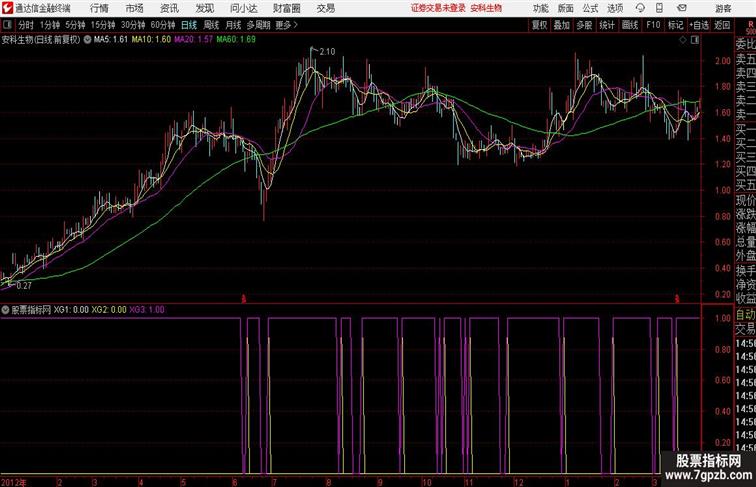This screenshot has width=756, height=487.
Task: Switch to 月线 period tab
Action: pos(233,25)
